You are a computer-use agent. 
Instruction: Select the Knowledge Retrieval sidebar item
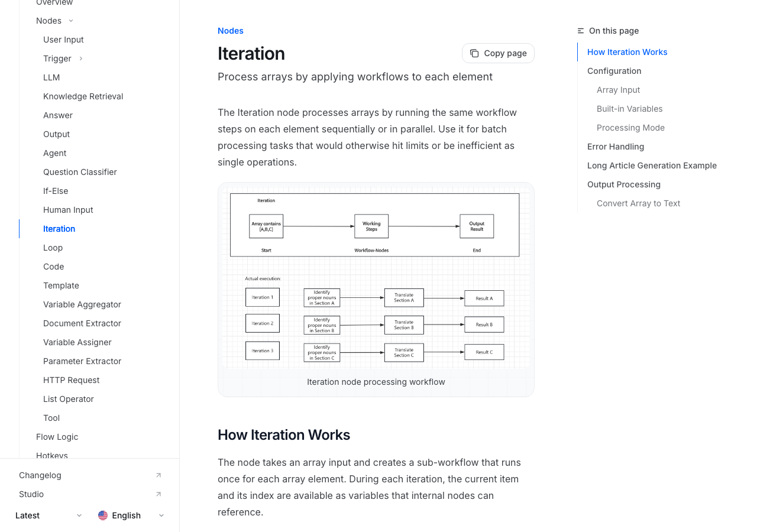[x=83, y=96]
